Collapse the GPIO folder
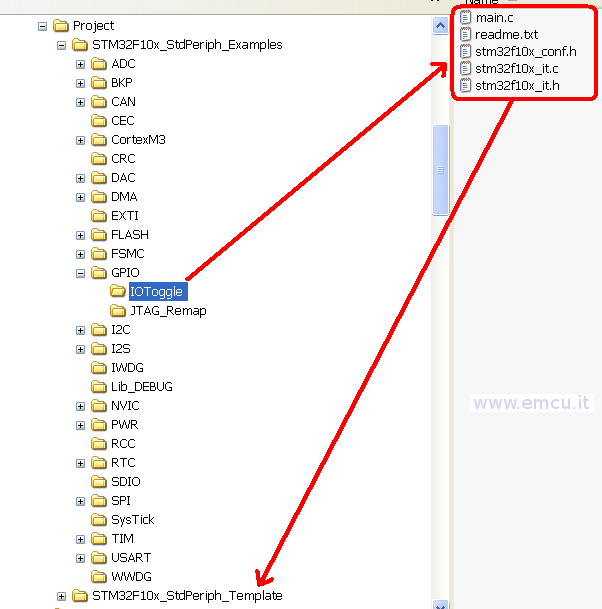602x609 pixels. pyautogui.click(x=80, y=273)
